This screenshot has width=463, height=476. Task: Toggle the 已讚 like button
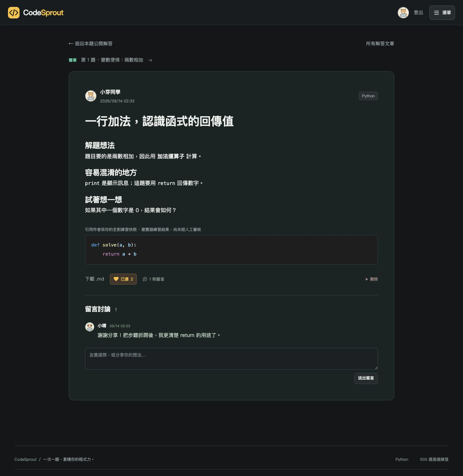point(123,279)
